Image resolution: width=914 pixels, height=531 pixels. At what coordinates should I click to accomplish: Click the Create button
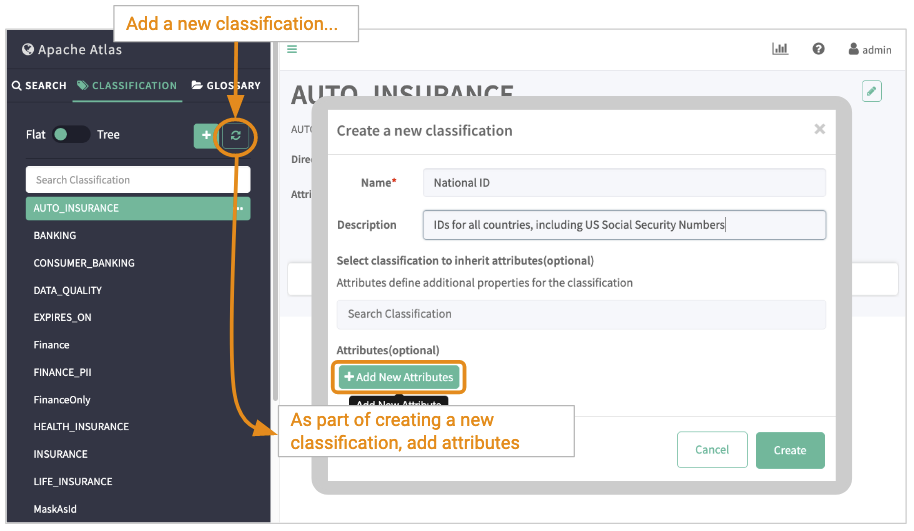[789, 450]
